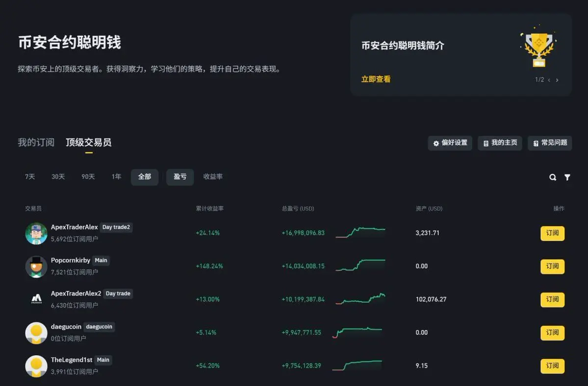The height and width of the screenshot is (386, 588).
Task: Click 总盈亏 (USD) column header
Action: click(x=298, y=209)
